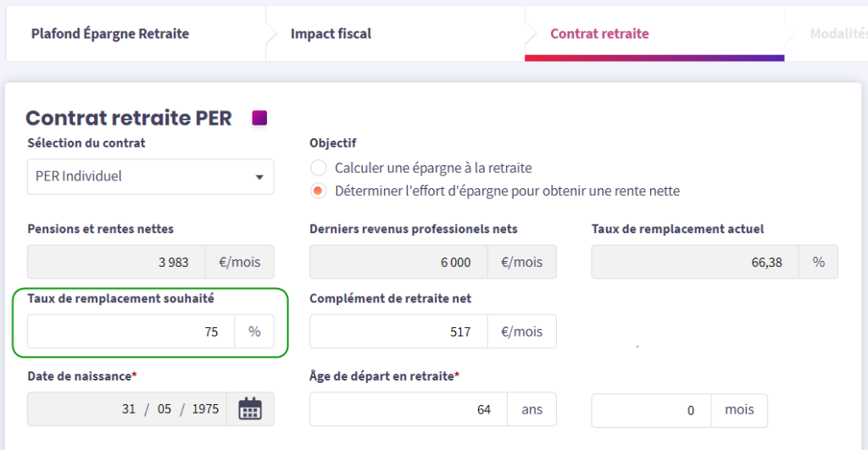Screen dimensions: 868x450
Task: Click the percent unit beside desired replacement rate
Action: tap(254, 331)
